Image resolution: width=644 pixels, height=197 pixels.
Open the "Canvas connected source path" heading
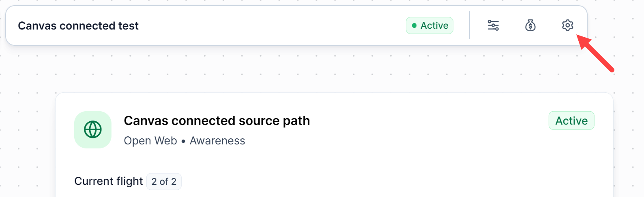(x=217, y=121)
